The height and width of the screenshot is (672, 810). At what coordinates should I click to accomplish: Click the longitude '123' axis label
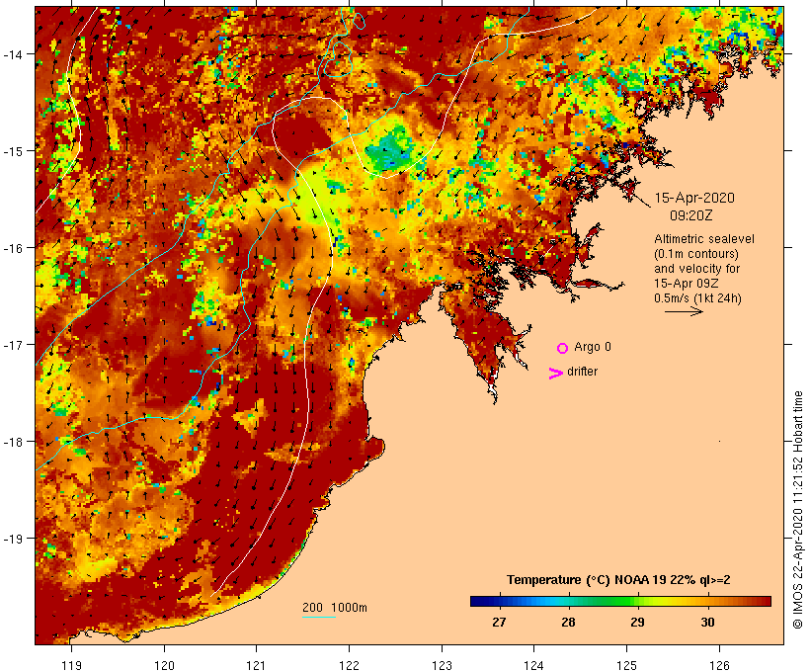point(442,665)
